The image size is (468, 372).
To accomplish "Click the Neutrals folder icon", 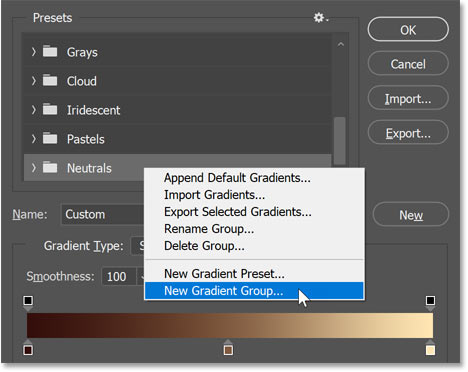I will click(x=50, y=167).
